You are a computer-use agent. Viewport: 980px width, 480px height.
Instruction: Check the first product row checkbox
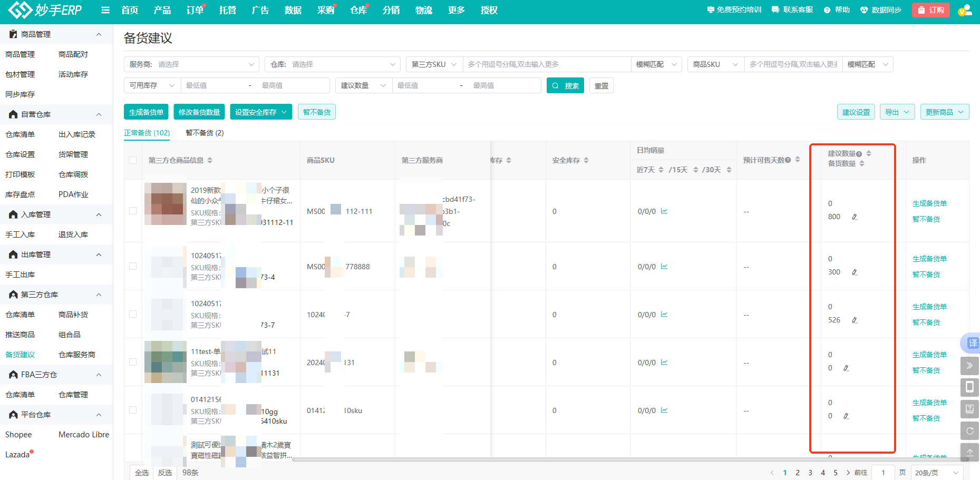tap(133, 211)
